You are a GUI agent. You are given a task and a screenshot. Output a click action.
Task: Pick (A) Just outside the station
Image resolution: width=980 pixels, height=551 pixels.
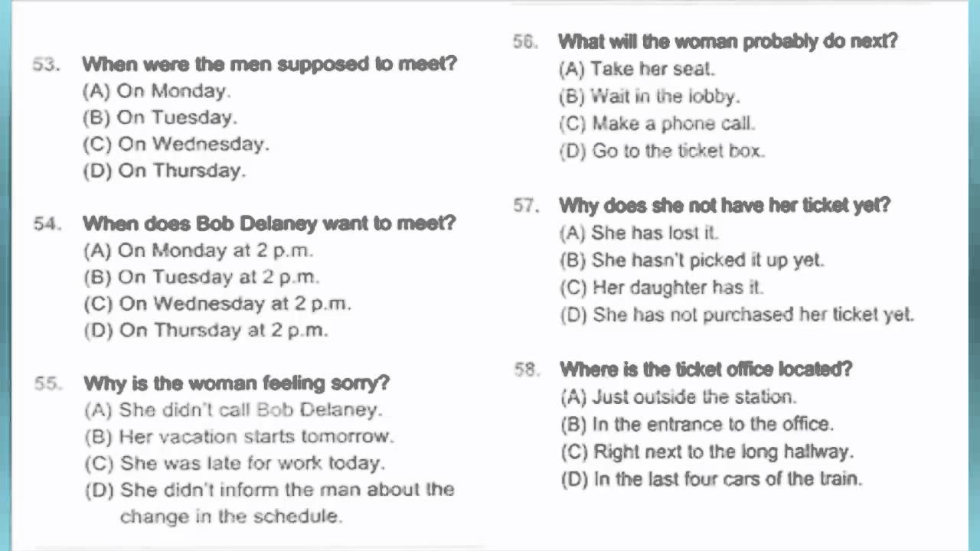679,397
